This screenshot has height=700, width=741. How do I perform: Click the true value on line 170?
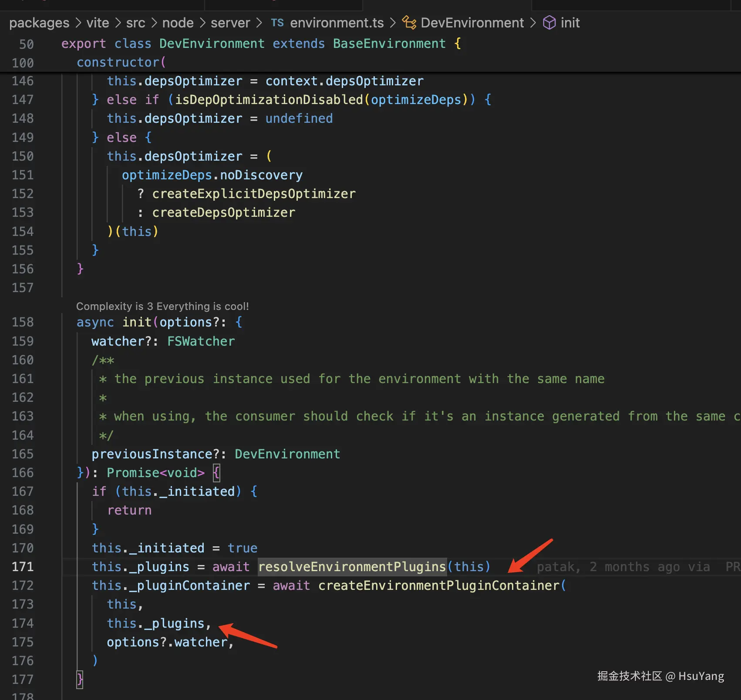coord(243,548)
